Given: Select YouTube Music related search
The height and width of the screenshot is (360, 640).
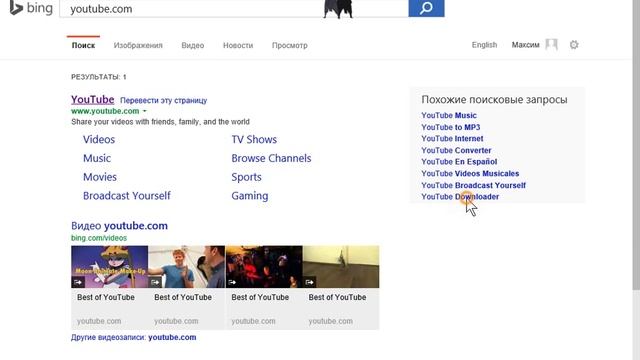Looking at the screenshot, I should 449,116.
